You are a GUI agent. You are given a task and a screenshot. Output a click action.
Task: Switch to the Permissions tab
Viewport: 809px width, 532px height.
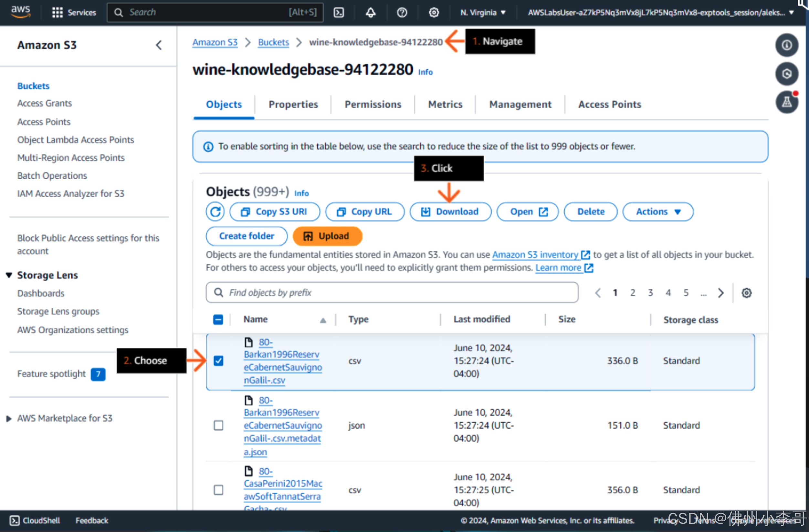tap(373, 104)
